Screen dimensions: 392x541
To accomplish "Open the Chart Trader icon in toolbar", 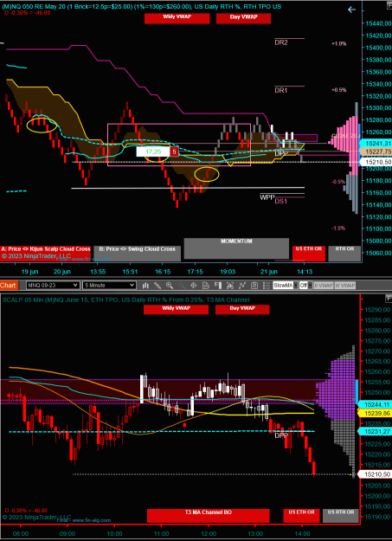I will point(218,286).
